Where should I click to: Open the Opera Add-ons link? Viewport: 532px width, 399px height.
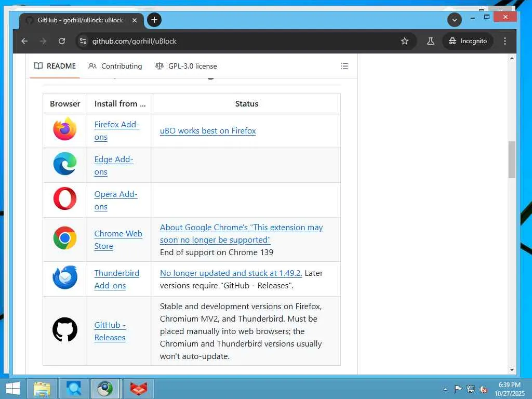coord(116,200)
